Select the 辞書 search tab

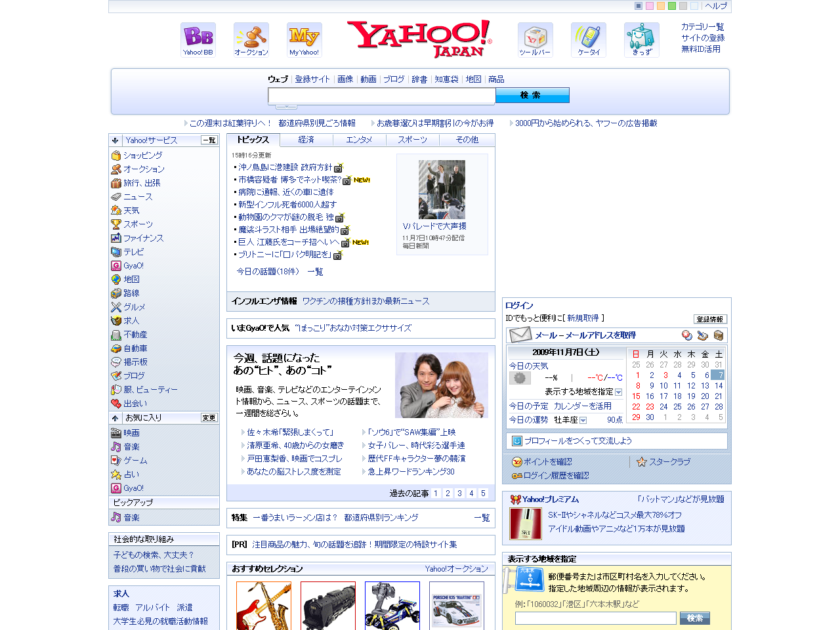[419, 79]
